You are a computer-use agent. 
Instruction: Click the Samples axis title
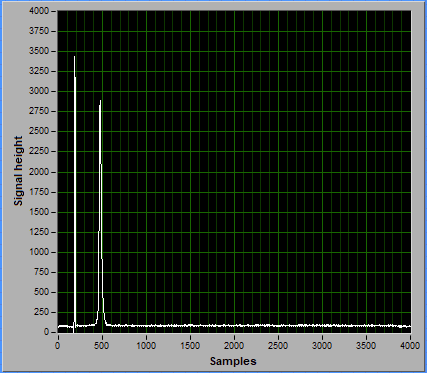233,361
